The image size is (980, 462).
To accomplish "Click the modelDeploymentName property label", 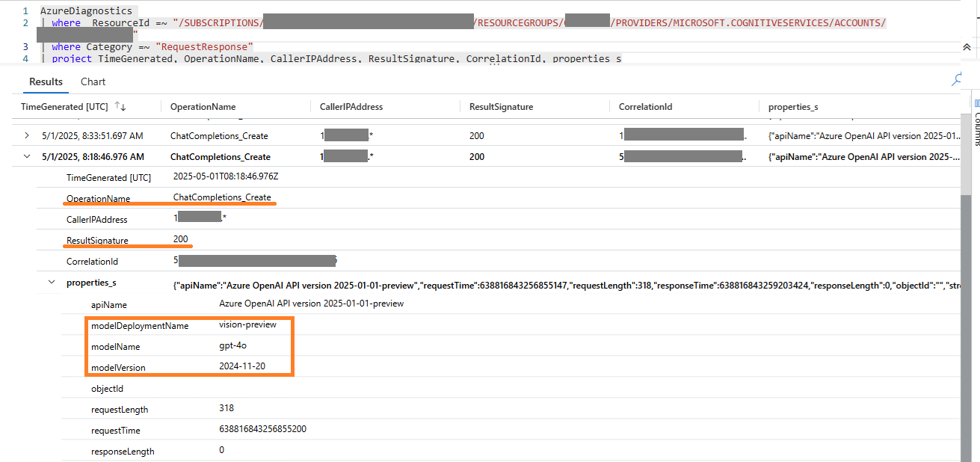I will [x=140, y=326].
